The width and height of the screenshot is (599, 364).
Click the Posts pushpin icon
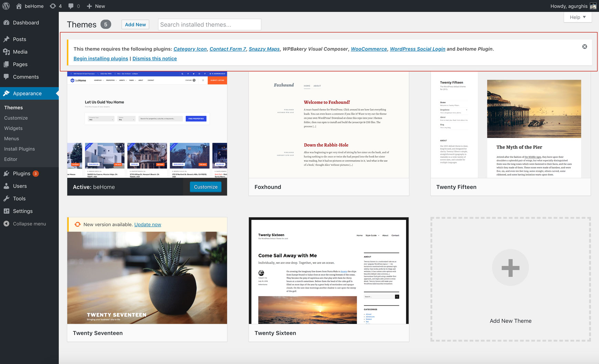7,39
